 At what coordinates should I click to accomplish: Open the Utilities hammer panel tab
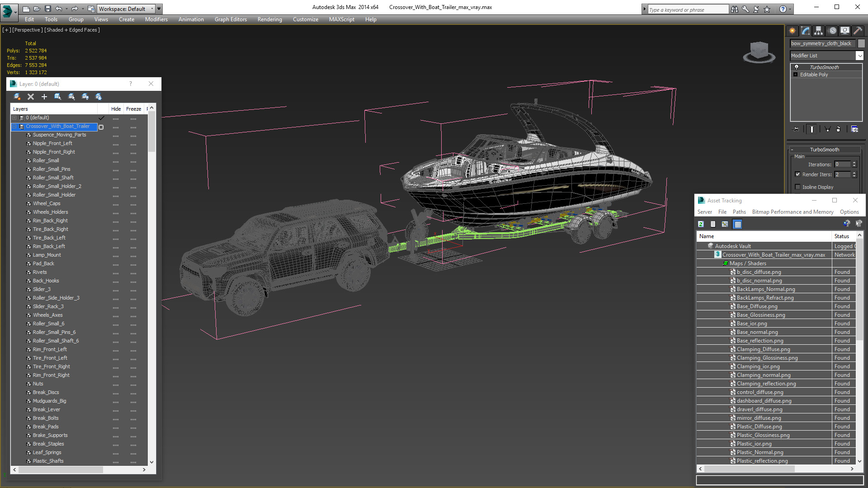coord(858,31)
